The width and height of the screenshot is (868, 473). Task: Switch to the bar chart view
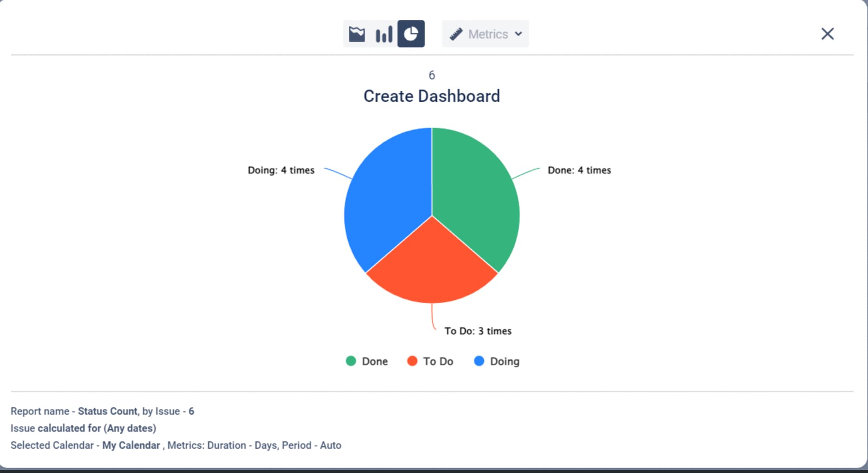click(384, 34)
